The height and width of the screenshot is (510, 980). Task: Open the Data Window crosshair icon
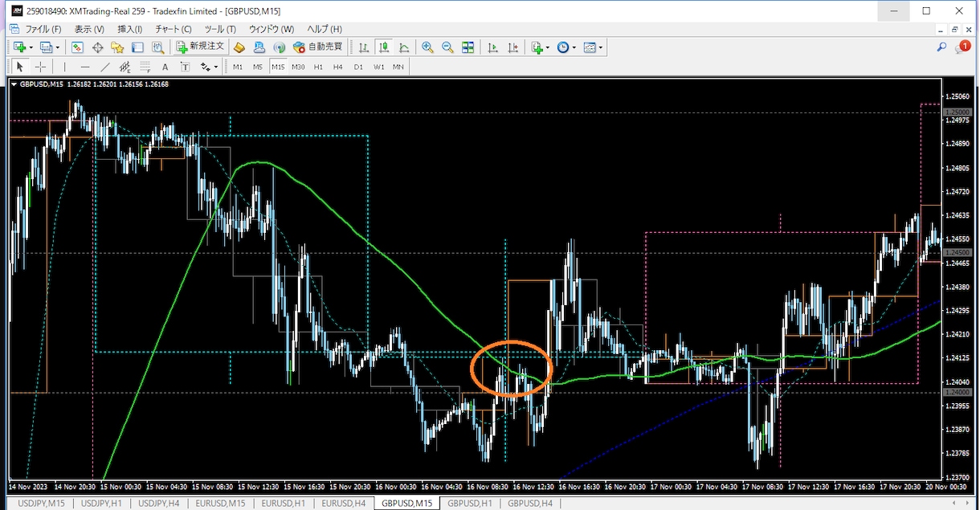[98, 47]
